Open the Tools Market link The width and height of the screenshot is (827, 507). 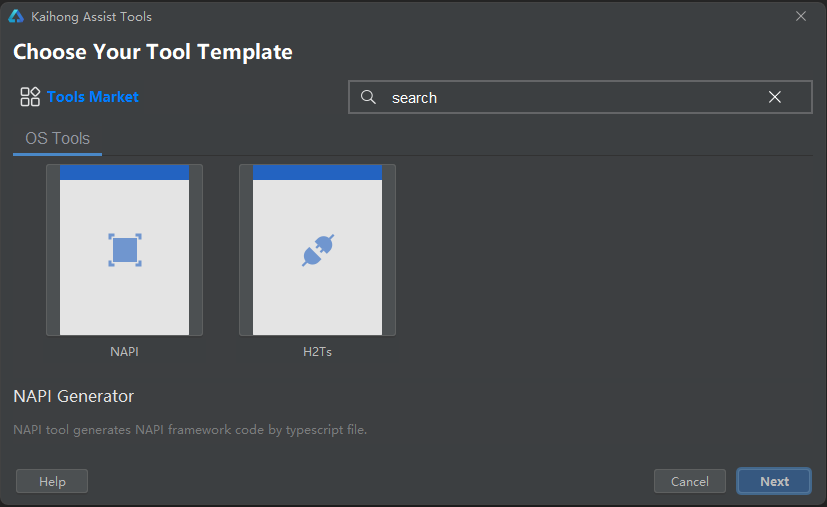[93, 97]
